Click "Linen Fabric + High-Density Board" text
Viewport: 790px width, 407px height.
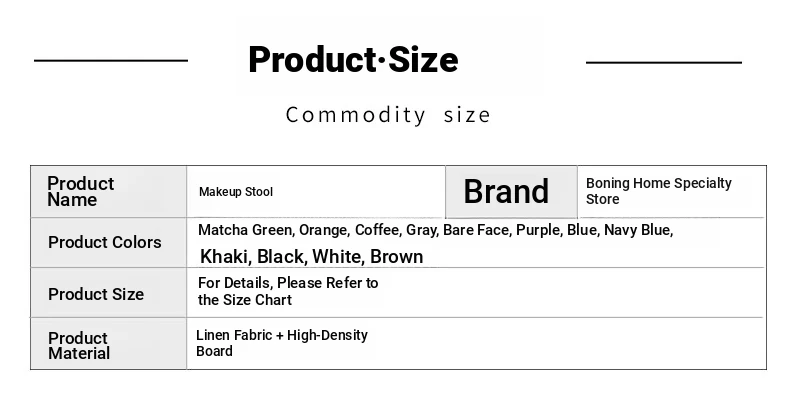(x=281, y=343)
